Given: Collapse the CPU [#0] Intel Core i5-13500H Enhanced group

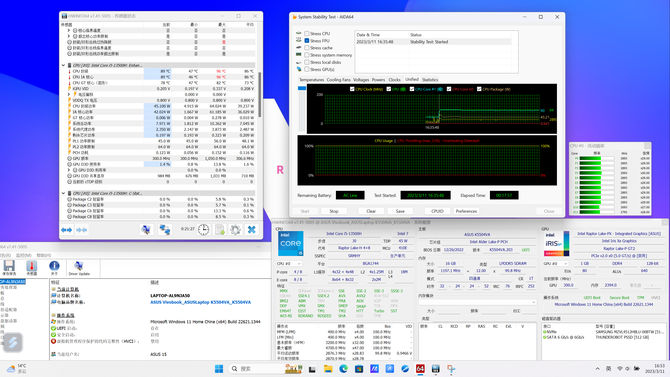Looking at the screenshot, I should click(x=64, y=65).
